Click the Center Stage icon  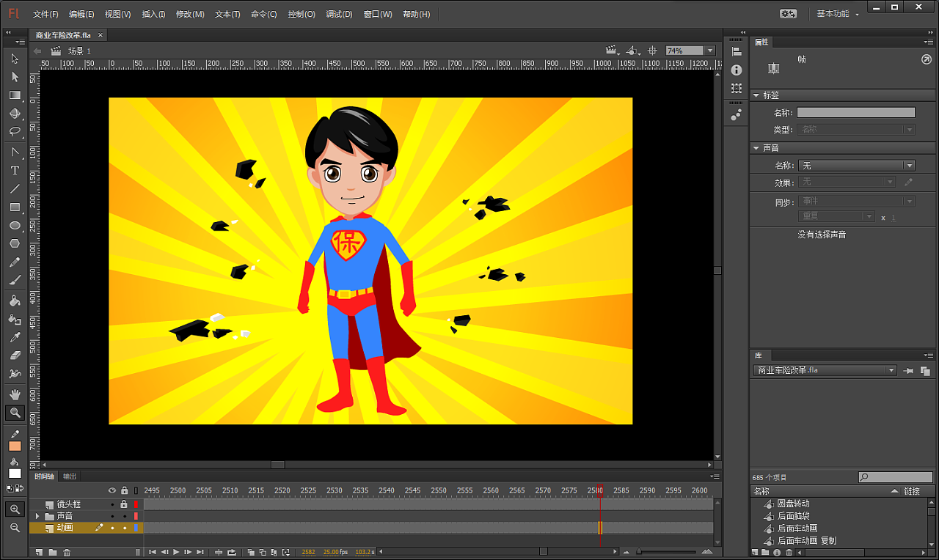click(x=652, y=51)
